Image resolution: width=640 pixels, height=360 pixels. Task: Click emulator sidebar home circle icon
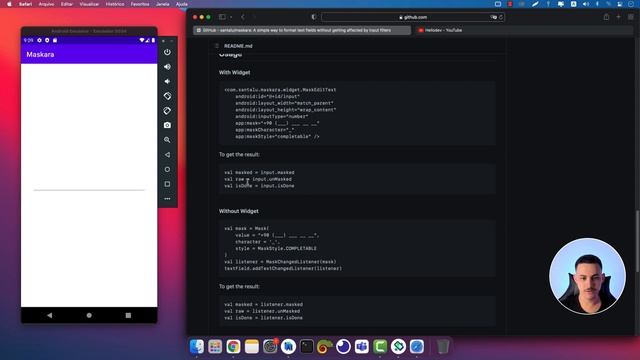[167, 169]
